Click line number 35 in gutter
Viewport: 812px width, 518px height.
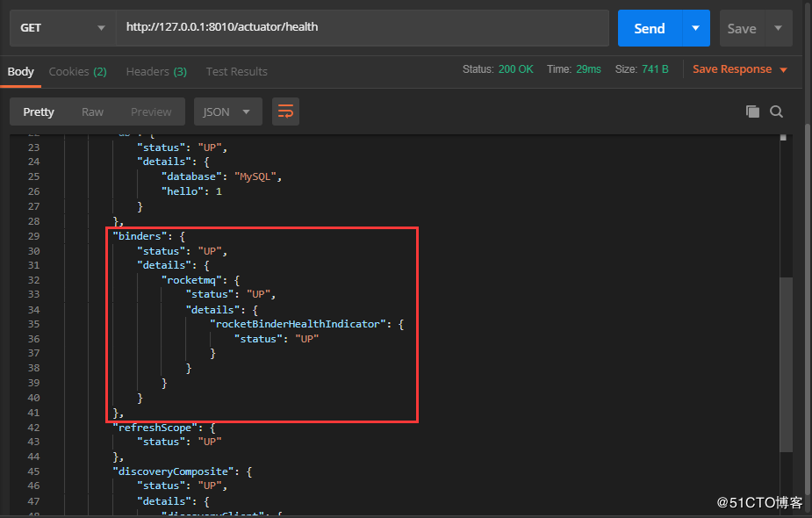pyautogui.click(x=33, y=324)
